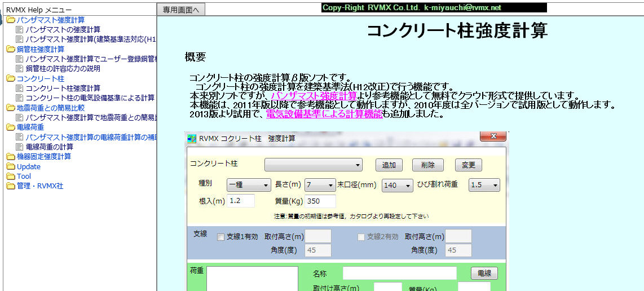644x291 pixels.
Task: Select コンクリート柱強度計算 in the help tree
Action: 63,89
